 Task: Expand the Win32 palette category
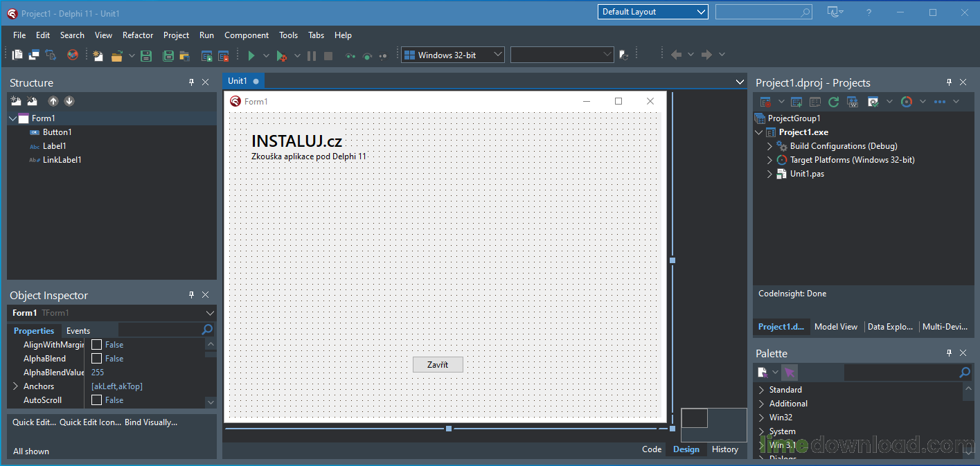(x=761, y=418)
